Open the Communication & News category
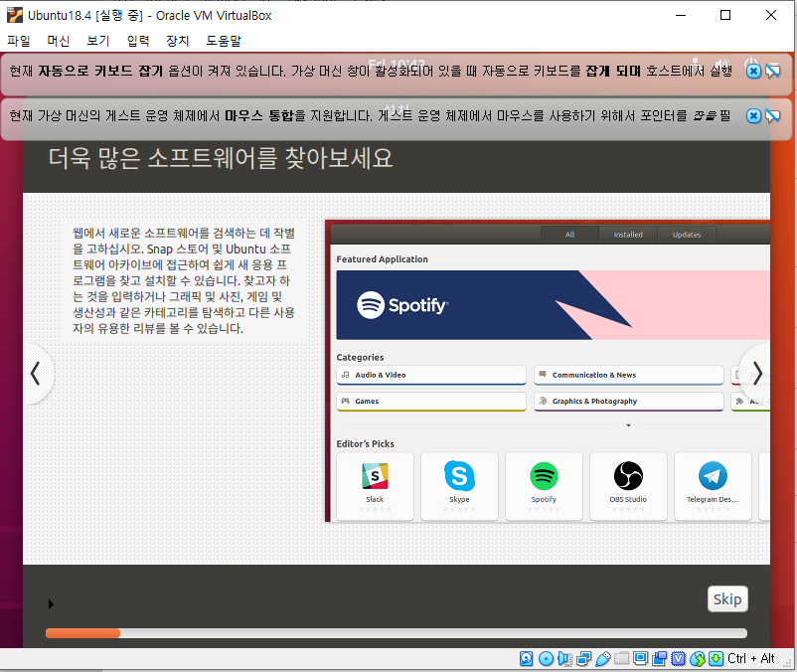This screenshot has width=797, height=672. tap(629, 375)
